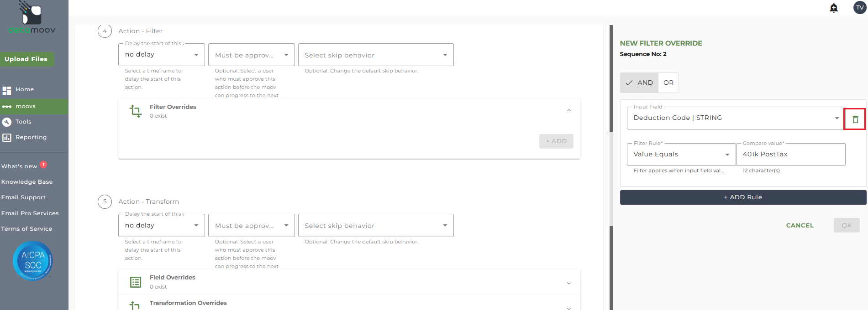Open the Input Field dropdown

(735, 118)
